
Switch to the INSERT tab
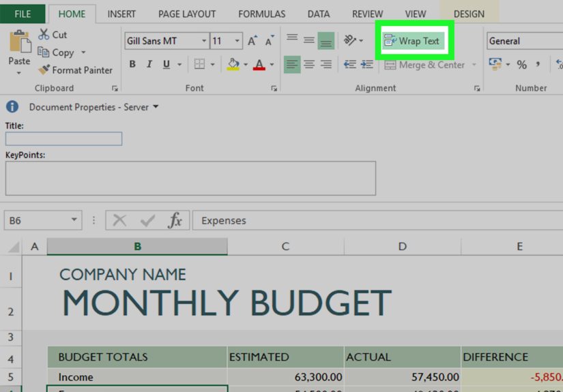[121, 14]
